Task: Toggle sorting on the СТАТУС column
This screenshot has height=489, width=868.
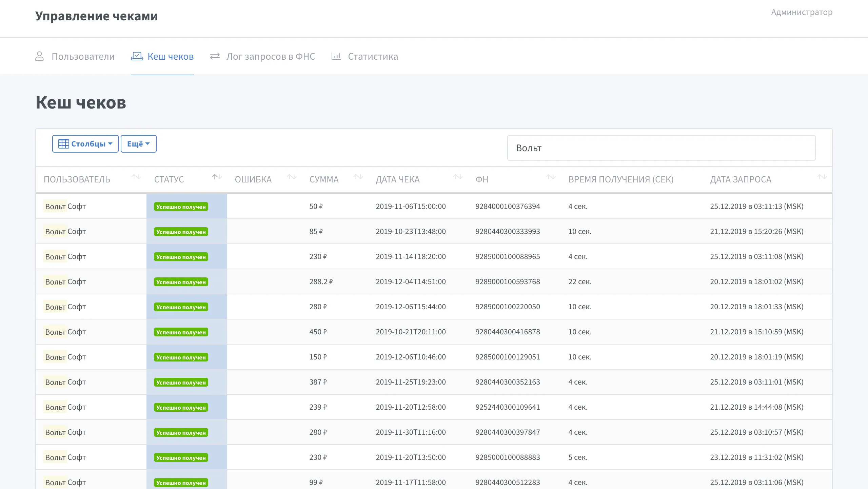Action: 217,177
